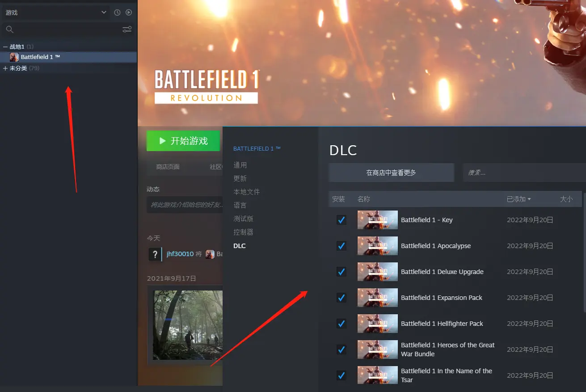Sort by 已添加 column dropdown arrow

click(529, 199)
